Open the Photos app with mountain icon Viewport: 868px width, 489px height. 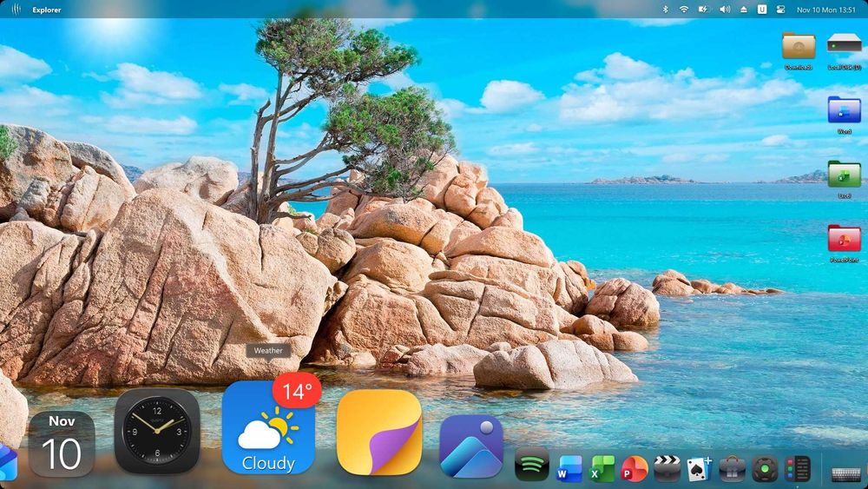pos(471,446)
